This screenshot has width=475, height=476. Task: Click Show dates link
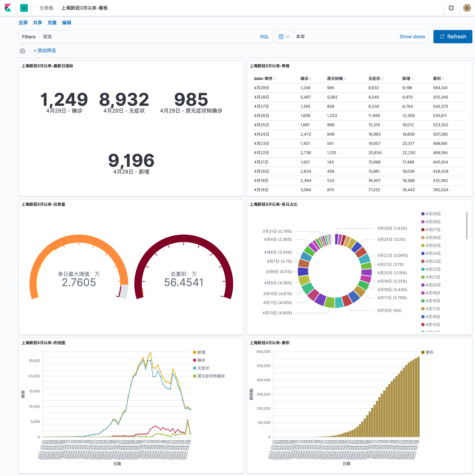[412, 36]
